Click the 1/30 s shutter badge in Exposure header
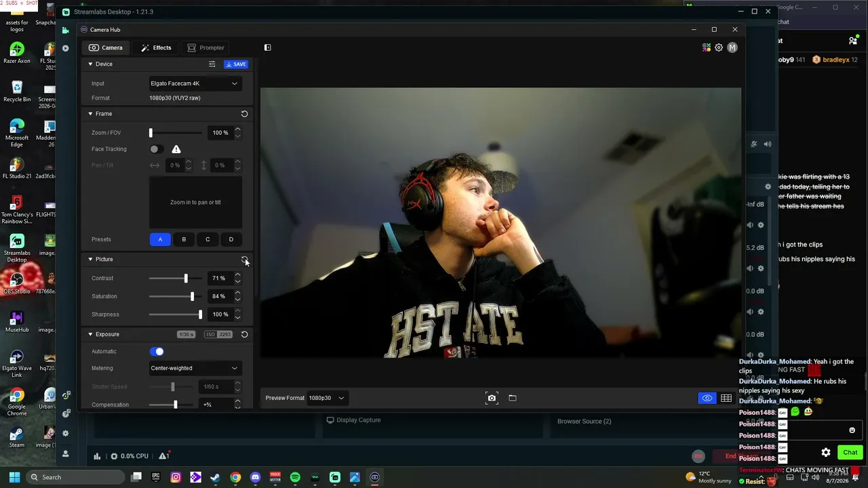 [186, 334]
